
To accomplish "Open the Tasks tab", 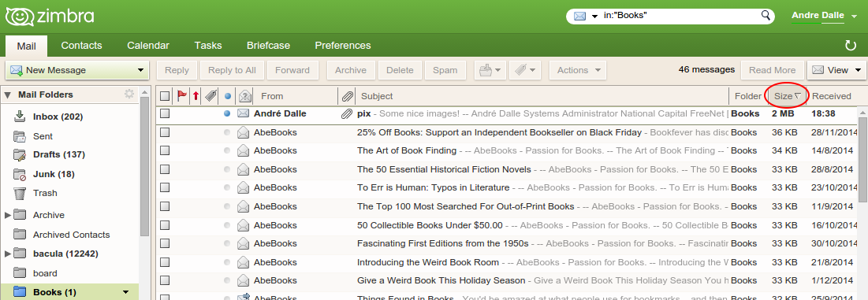I will [x=208, y=46].
